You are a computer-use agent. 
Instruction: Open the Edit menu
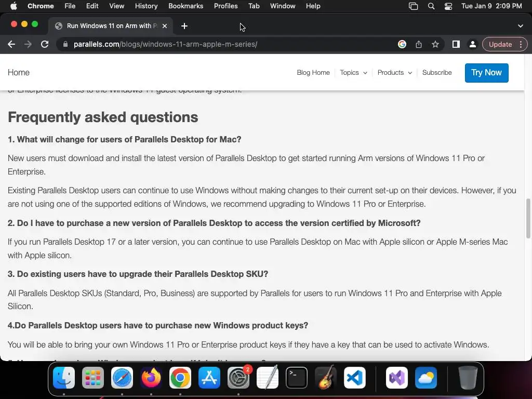(92, 6)
